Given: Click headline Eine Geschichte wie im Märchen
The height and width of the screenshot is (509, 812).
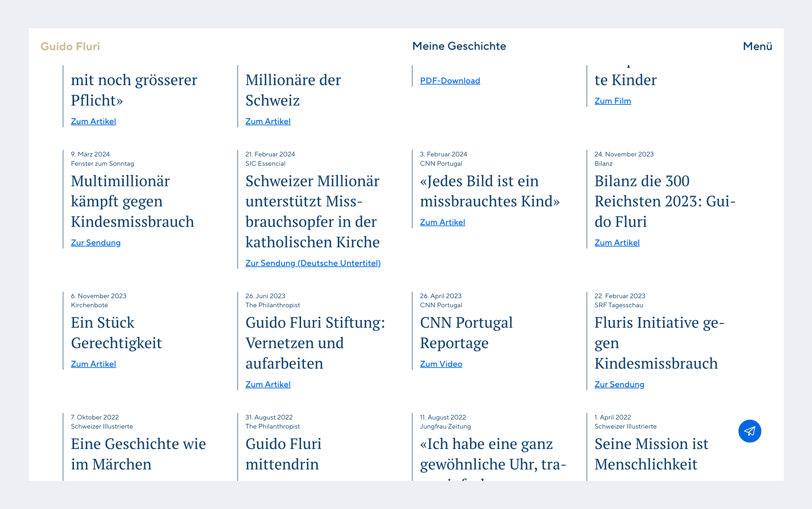Looking at the screenshot, I should pos(138,454).
